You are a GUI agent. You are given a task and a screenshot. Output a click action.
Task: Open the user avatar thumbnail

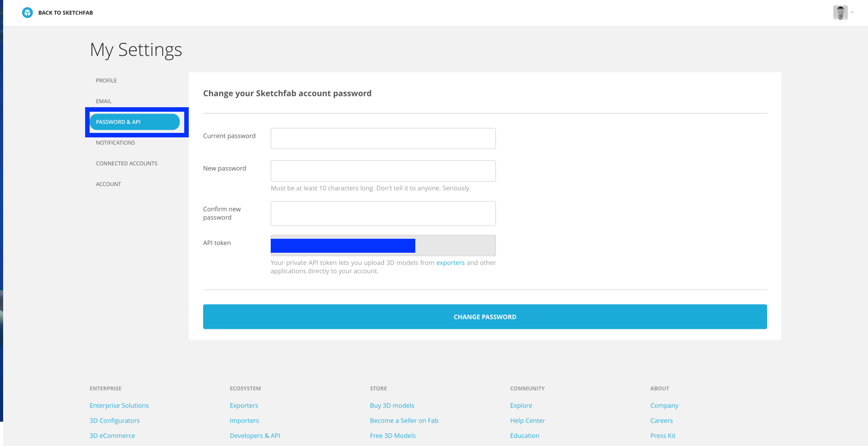tap(840, 13)
